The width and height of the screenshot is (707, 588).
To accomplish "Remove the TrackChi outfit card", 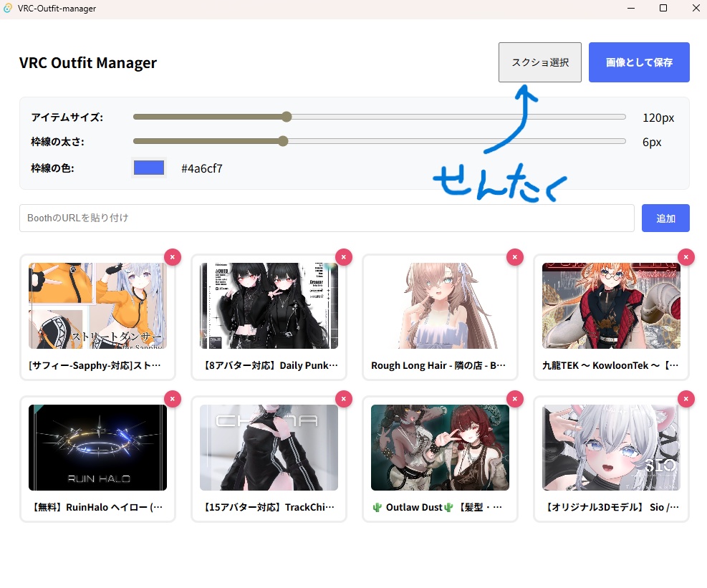I will pos(343,398).
